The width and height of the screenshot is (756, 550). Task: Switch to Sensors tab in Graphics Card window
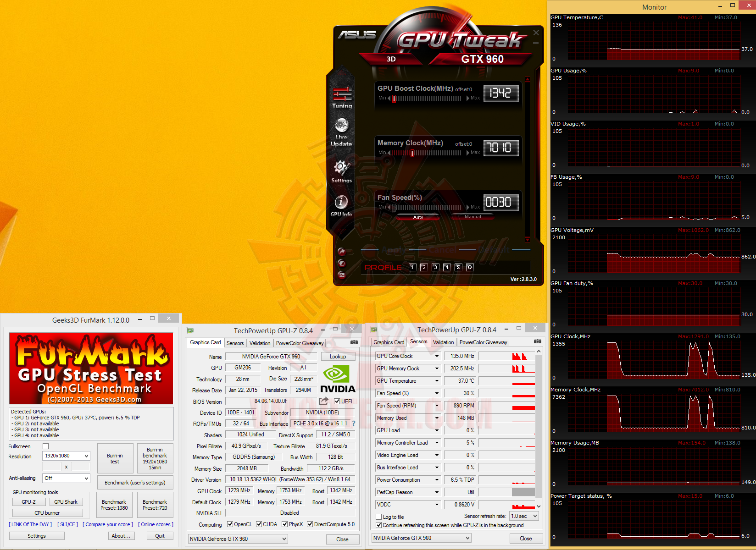point(235,343)
